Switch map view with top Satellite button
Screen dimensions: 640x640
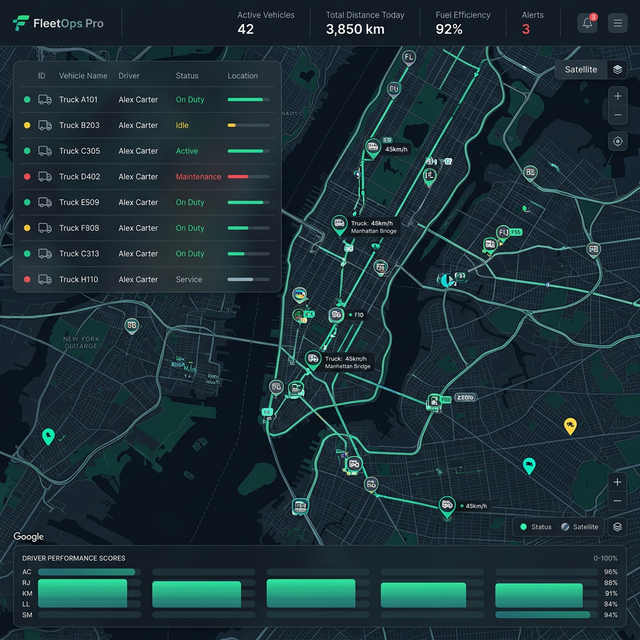tap(581, 70)
